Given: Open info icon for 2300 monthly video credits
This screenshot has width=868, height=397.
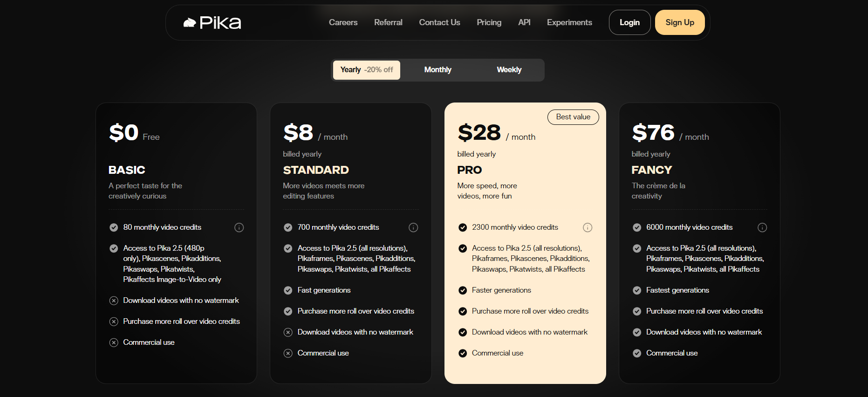Looking at the screenshot, I should (588, 227).
